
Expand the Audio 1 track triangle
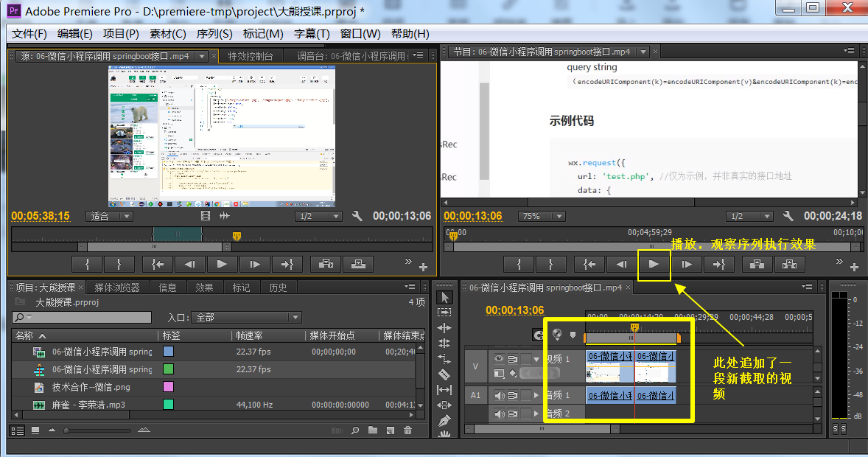point(536,396)
